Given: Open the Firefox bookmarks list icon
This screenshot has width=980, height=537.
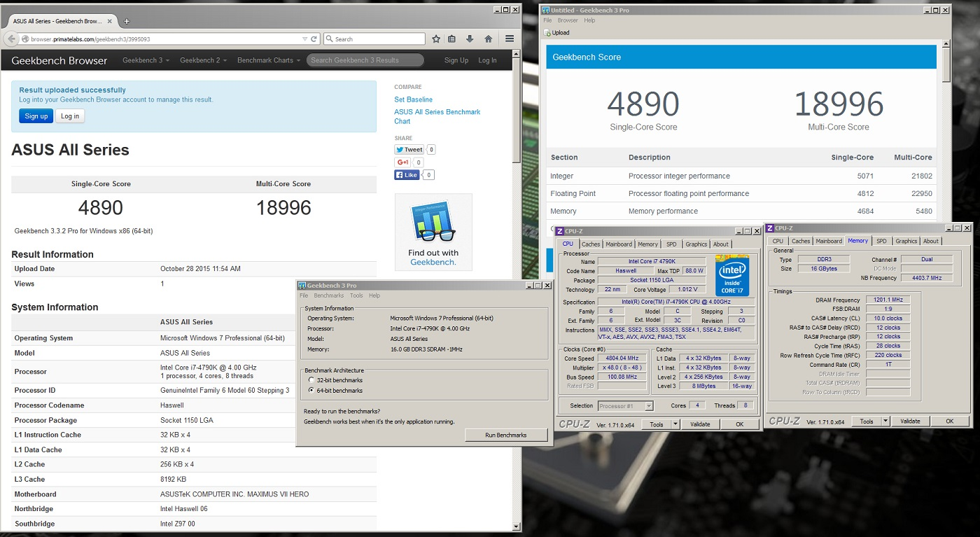Looking at the screenshot, I should coord(452,39).
